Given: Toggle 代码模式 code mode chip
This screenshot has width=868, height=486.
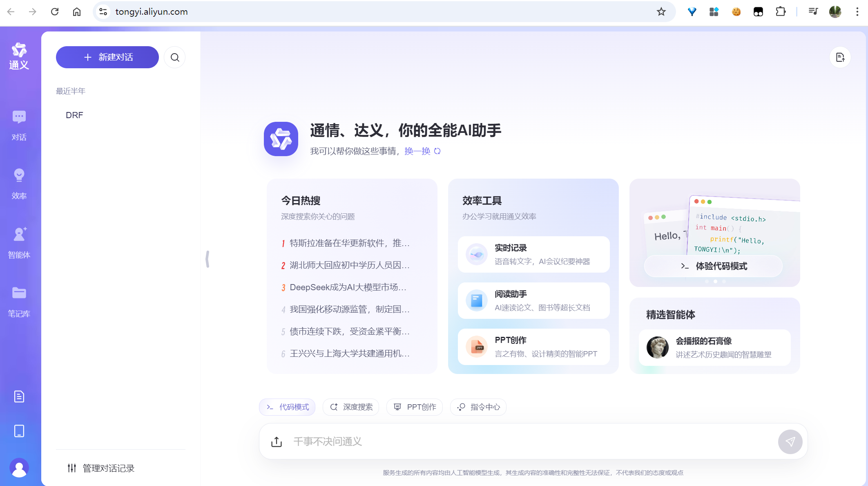Looking at the screenshot, I should tap(287, 407).
